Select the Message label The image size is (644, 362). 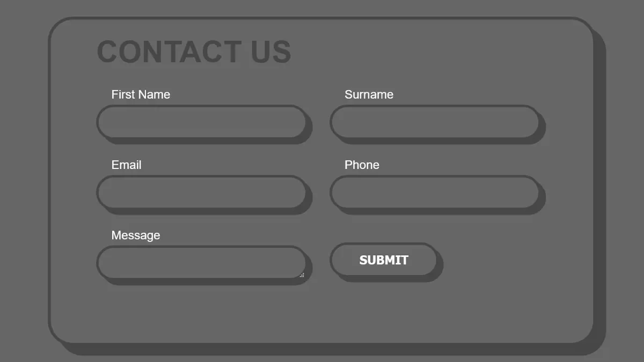(x=136, y=235)
